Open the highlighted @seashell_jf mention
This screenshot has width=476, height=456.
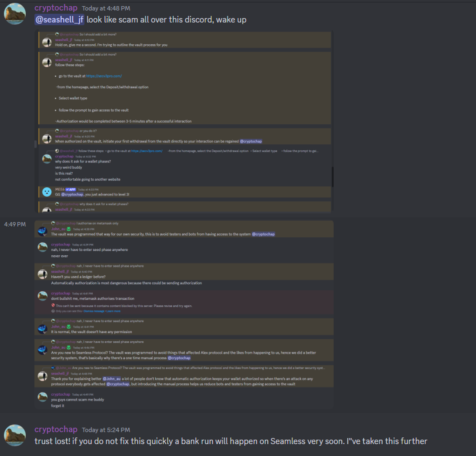point(59,20)
